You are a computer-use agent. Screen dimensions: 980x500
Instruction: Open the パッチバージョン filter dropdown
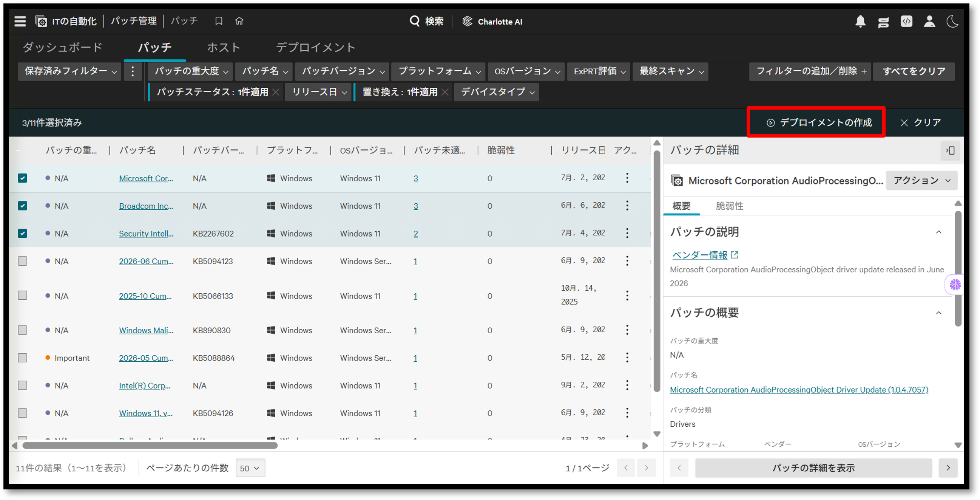(x=343, y=71)
